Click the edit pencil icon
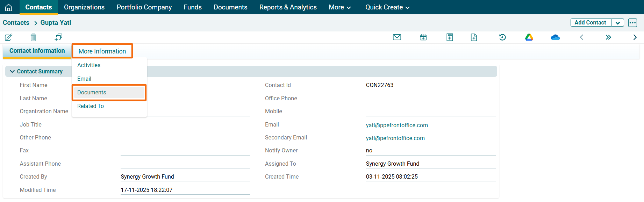This screenshot has width=644, height=202. pos(9,37)
